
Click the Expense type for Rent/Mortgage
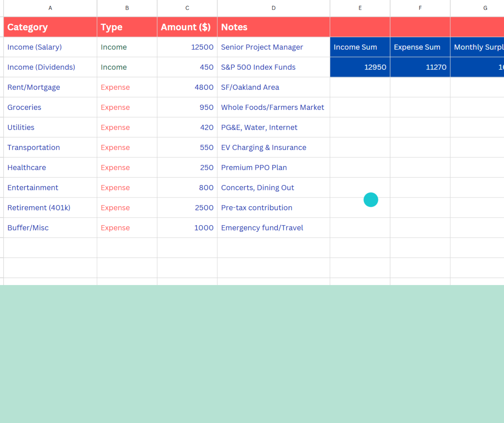coord(127,87)
